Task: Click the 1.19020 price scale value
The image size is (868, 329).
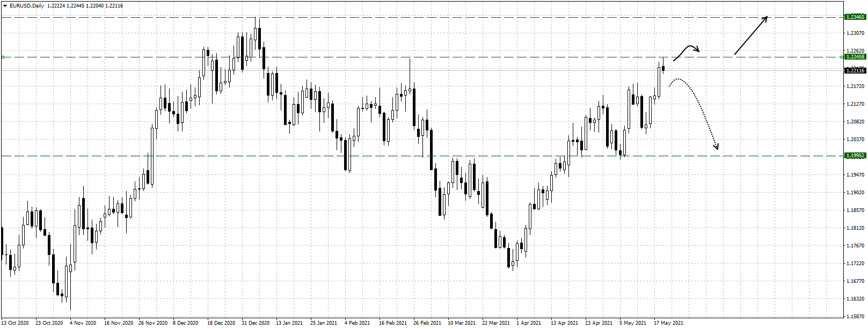Action: click(x=855, y=193)
